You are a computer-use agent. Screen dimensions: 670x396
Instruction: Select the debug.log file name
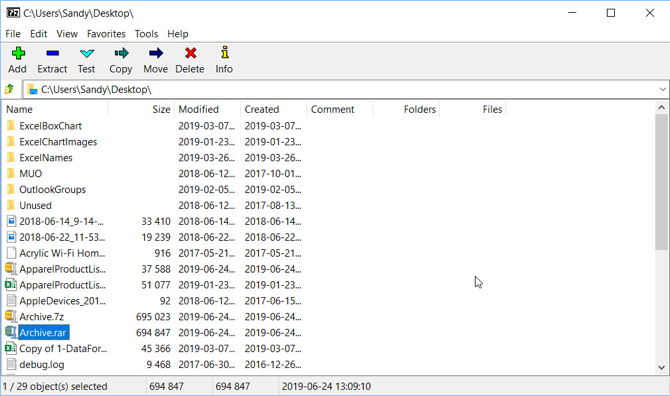pyautogui.click(x=42, y=364)
